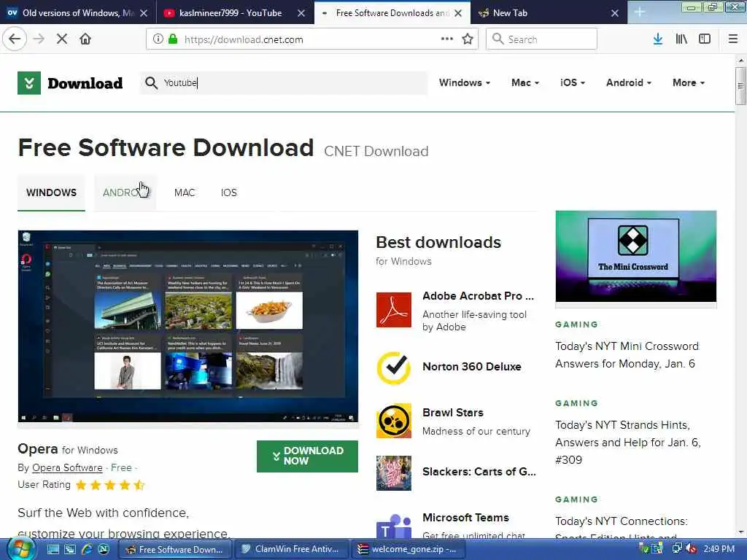Viewport: 747px width, 560px height.
Task: Click the Download site name logo text
Action: [x=85, y=83]
